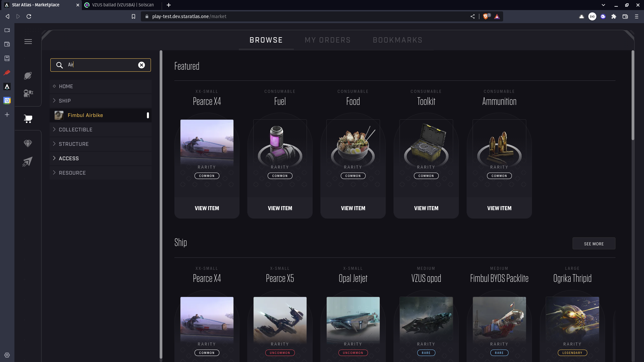
Task: Open Brave Rewards triangle icon
Action: click(497, 16)
